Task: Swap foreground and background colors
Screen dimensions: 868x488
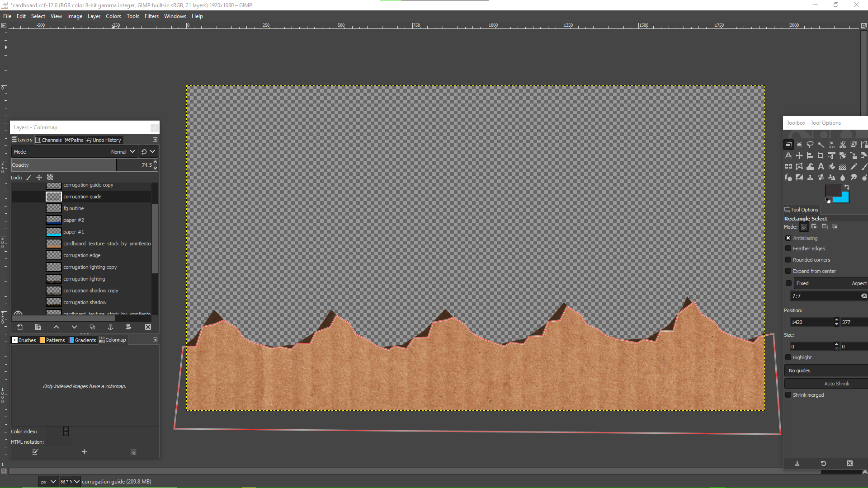Action: click(847, 187)
